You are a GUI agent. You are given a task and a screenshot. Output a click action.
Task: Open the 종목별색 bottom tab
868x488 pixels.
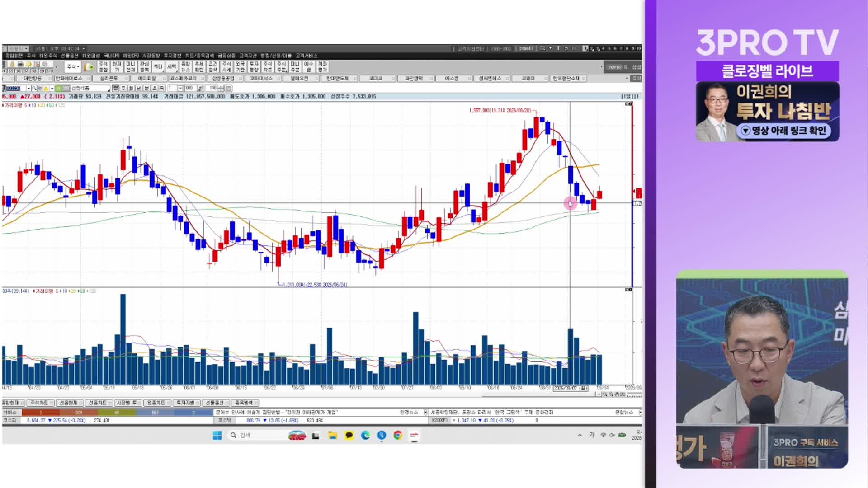[x=244, y=403]
